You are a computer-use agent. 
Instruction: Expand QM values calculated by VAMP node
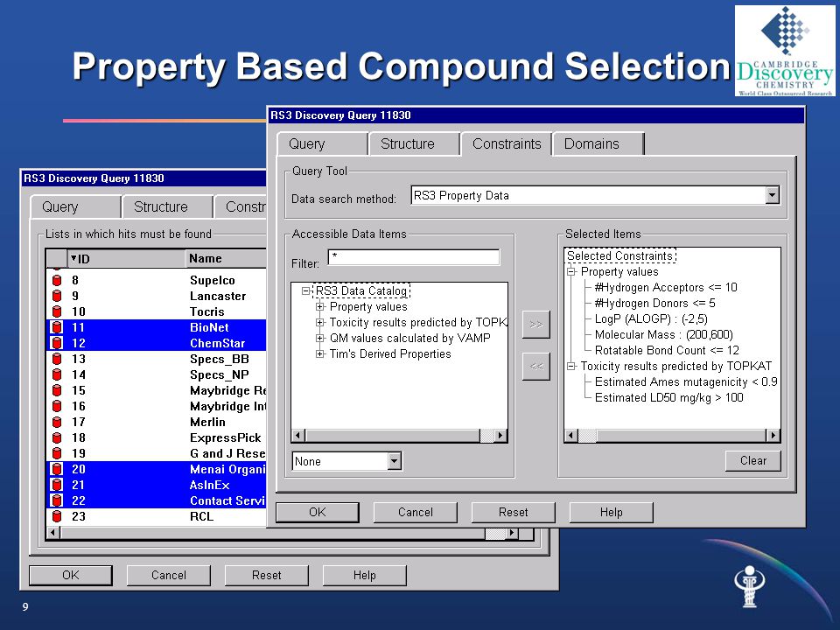pos(320,338)
